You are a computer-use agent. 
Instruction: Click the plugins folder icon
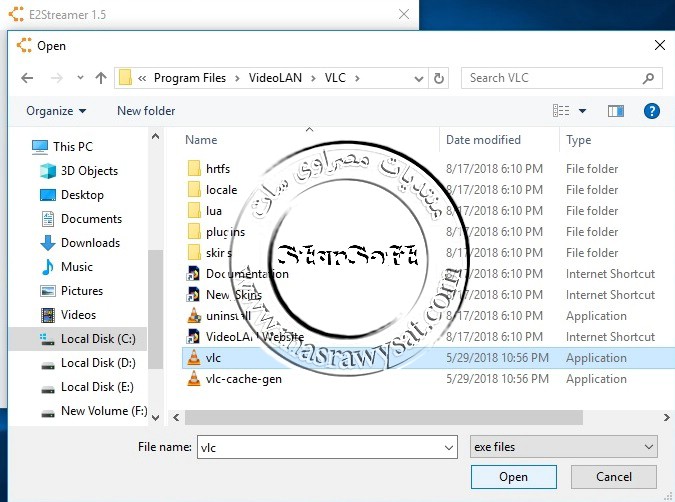[194, 232]
